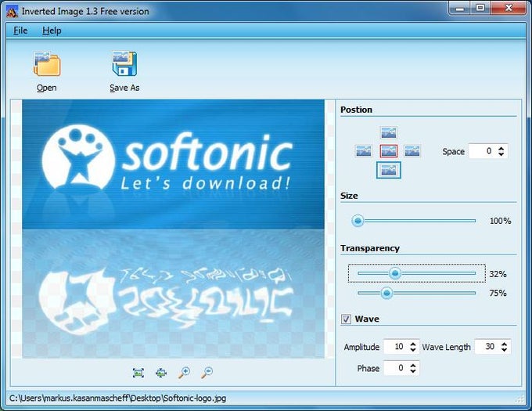Click the 32% transparency value text

tap(498, 274)
